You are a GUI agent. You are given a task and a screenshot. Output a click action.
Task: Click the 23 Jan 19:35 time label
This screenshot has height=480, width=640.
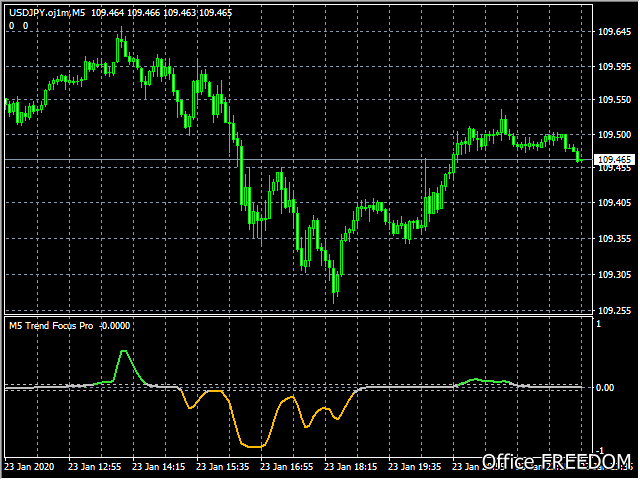415,467
